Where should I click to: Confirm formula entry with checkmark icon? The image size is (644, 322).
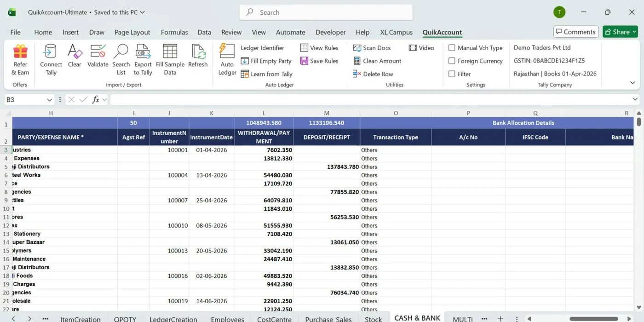tap(83, 99)
